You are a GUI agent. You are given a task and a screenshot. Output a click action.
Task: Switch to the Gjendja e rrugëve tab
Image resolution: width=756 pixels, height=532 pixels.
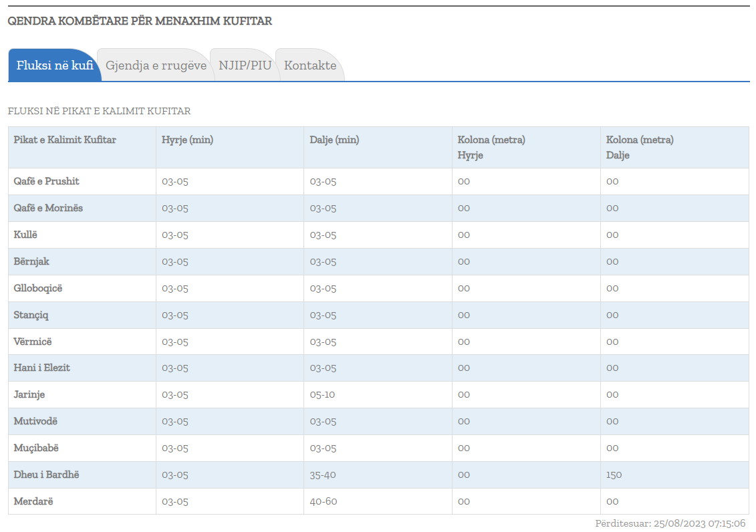coord(156,65)
